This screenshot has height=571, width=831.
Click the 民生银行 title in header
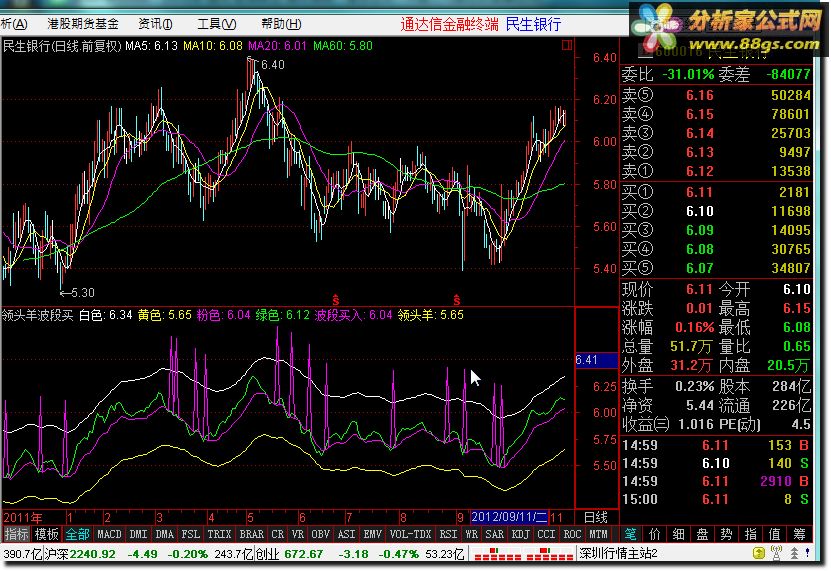533,24
